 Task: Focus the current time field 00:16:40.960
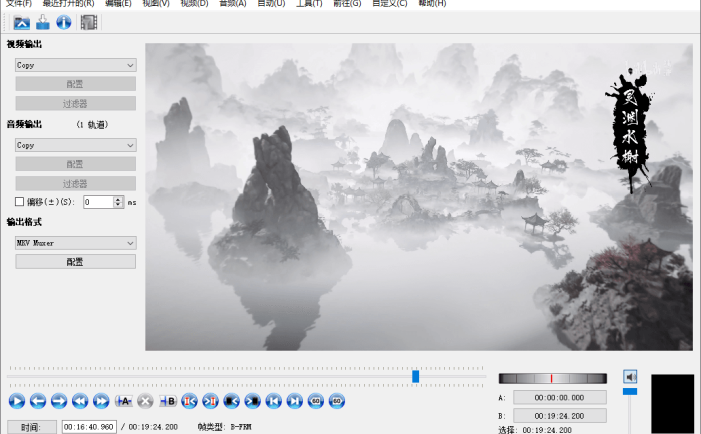(89, 427)
